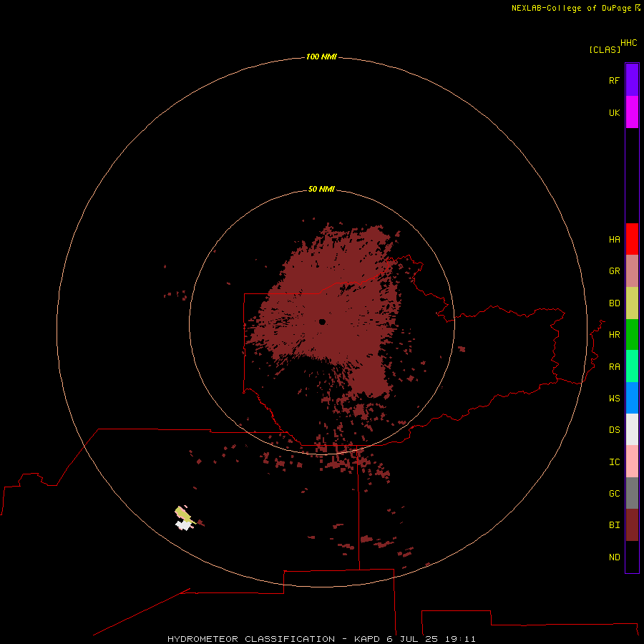Click the RA legend label
Screen dimensions: 644x644
(614, 367)
